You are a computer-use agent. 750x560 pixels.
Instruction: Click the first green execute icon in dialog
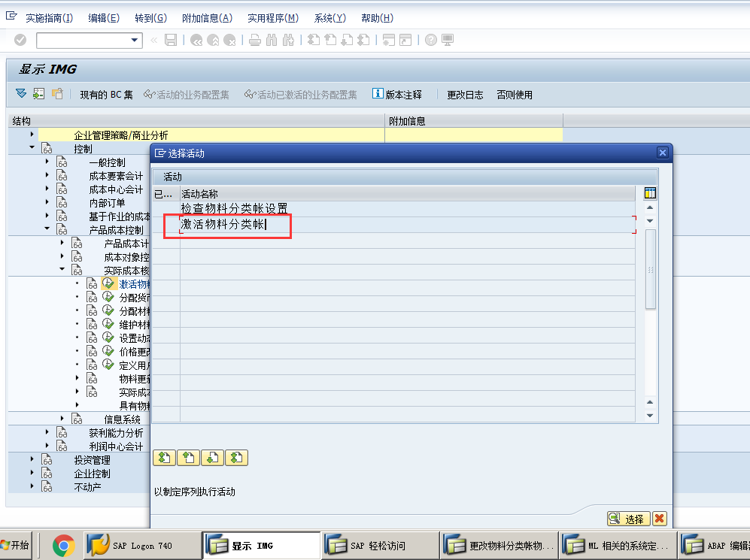tap(164, 457)
